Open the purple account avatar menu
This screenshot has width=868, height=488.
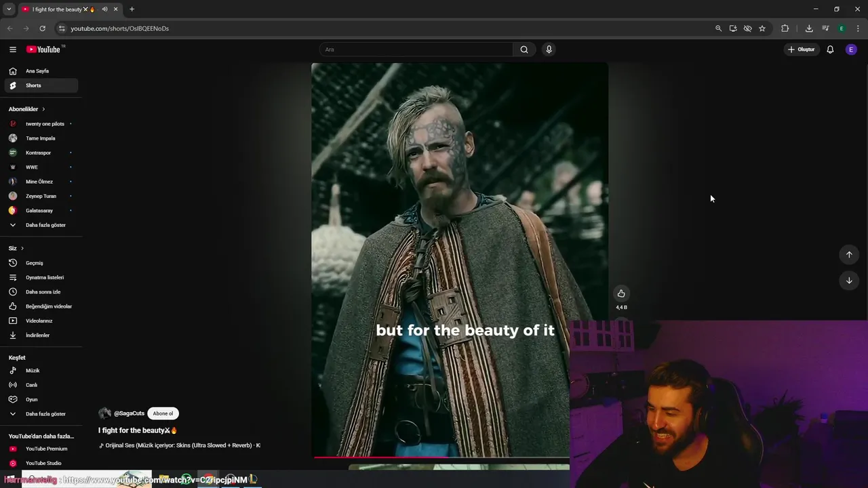click(x=851, y=49)
